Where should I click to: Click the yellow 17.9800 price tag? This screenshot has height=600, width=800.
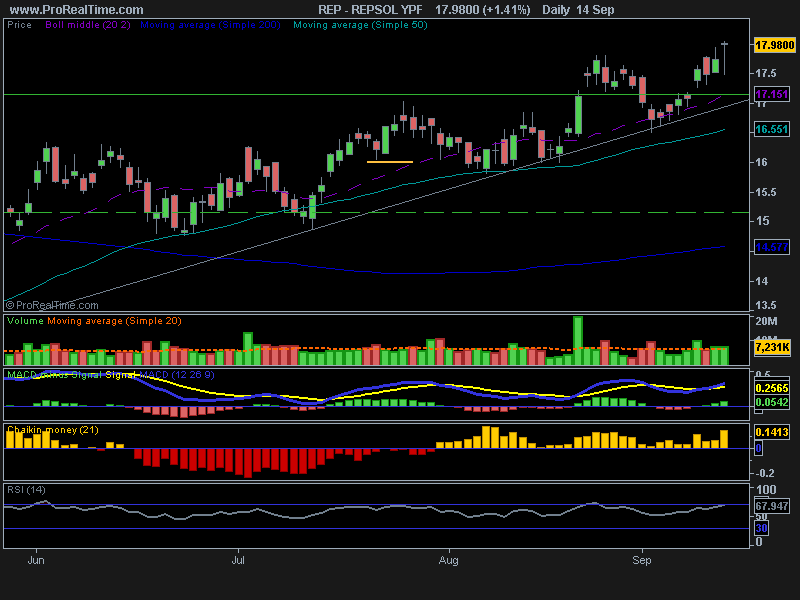pos(774,45)
